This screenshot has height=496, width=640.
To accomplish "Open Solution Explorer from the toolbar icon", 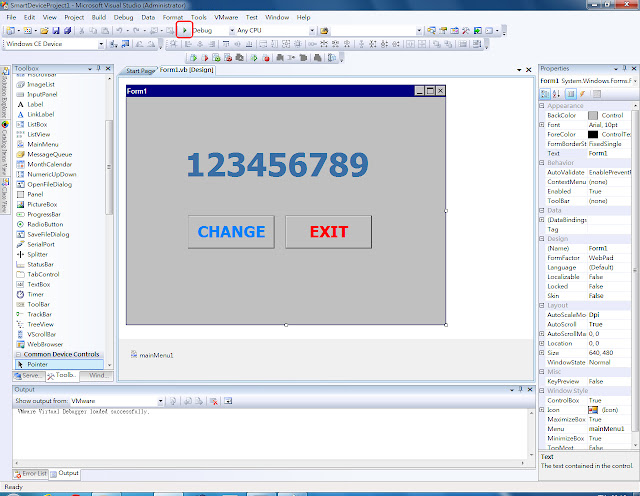I will pyautogui.click(x=431, y=31).
